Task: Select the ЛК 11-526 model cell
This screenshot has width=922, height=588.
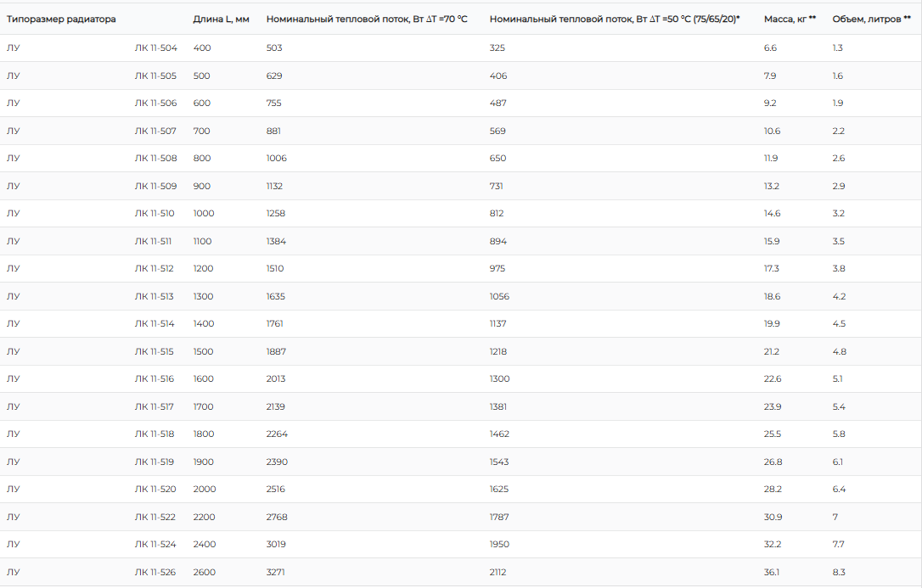Action: coord(155,572)
